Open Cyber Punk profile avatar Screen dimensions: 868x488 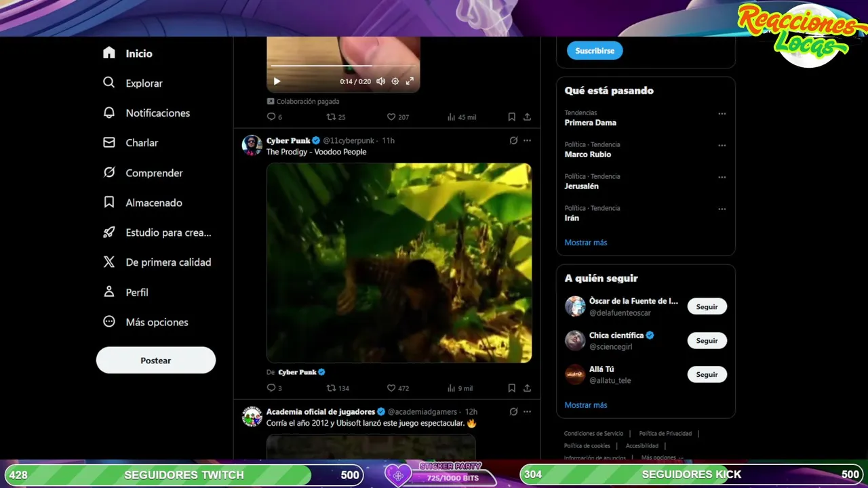[252, 145]
